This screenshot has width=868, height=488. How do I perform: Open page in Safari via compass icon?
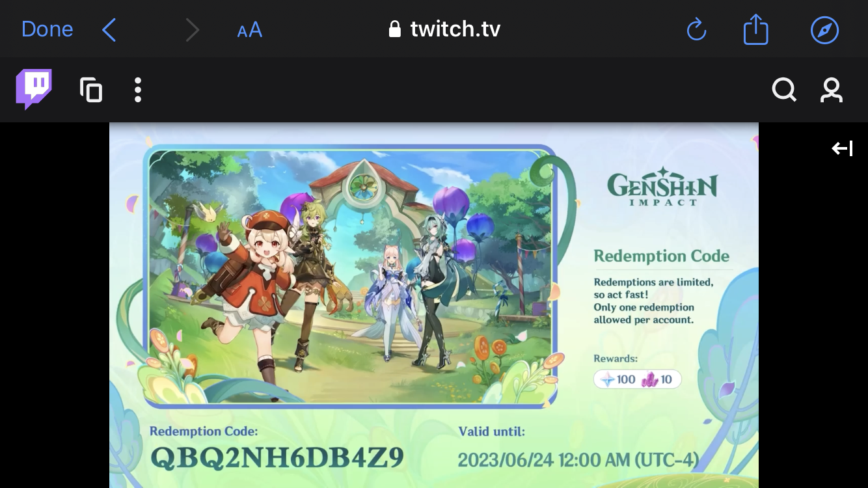(824, 29)
